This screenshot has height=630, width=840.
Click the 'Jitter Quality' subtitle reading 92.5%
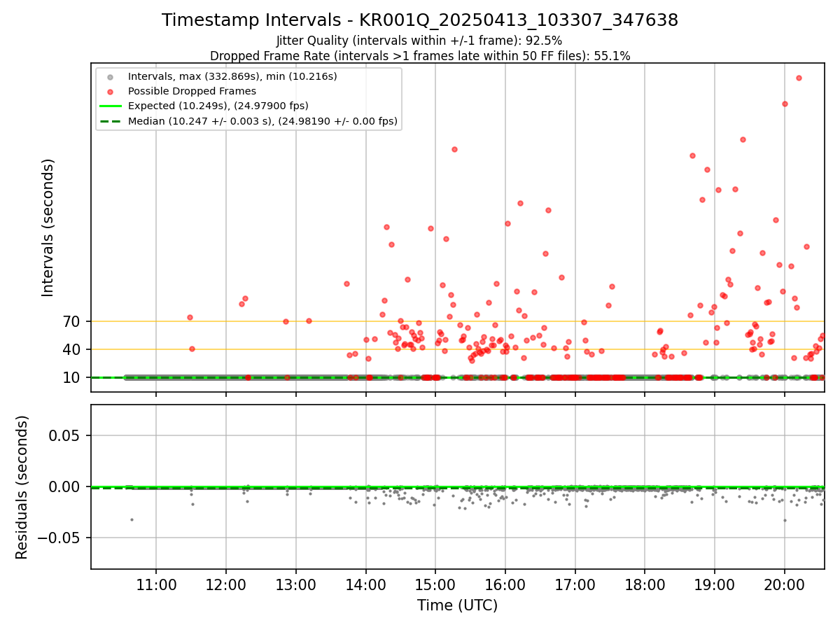coord(419,41)
